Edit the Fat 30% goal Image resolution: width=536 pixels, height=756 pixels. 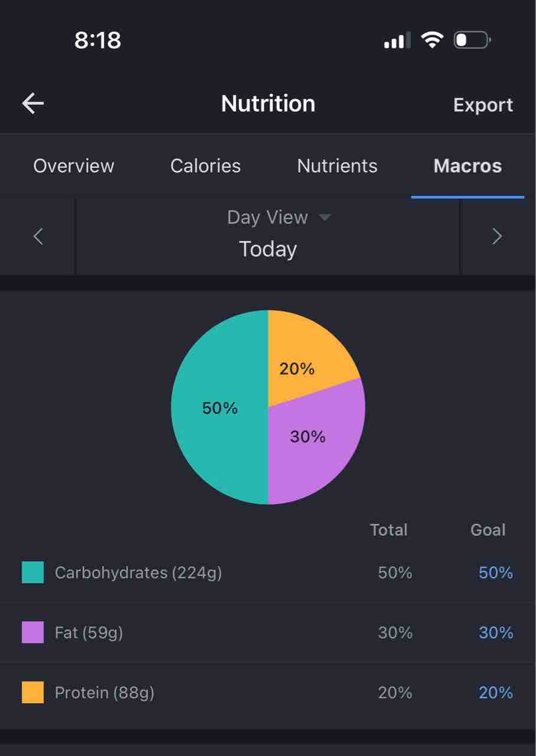point(495,633)
